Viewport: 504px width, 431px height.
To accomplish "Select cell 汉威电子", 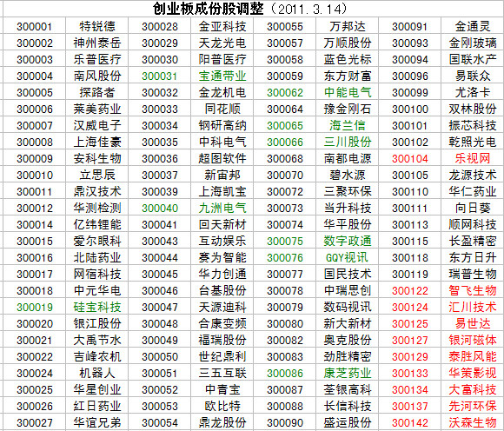I will [97, 126].
